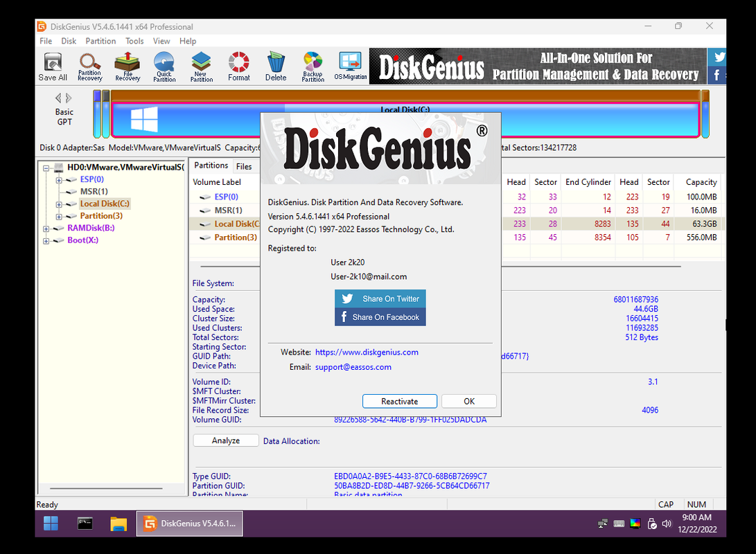Viewport: 756px width, 554px height.
Task: Open File Explorer from taskbar
Action: [x=118, y=523]
